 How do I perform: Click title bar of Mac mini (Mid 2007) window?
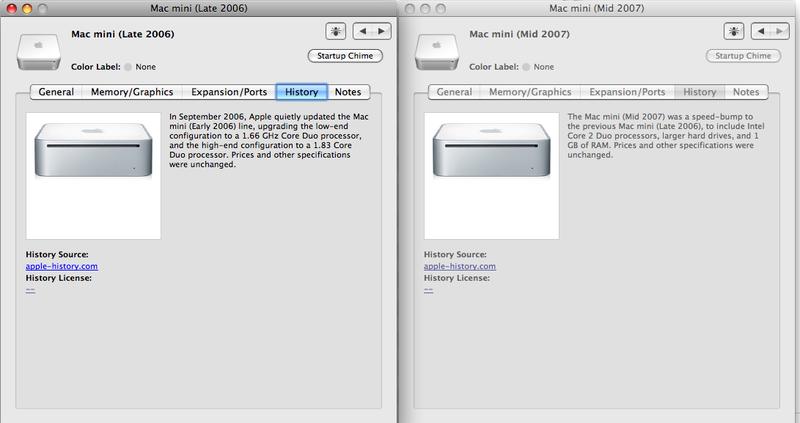click(x=597, y=8)
